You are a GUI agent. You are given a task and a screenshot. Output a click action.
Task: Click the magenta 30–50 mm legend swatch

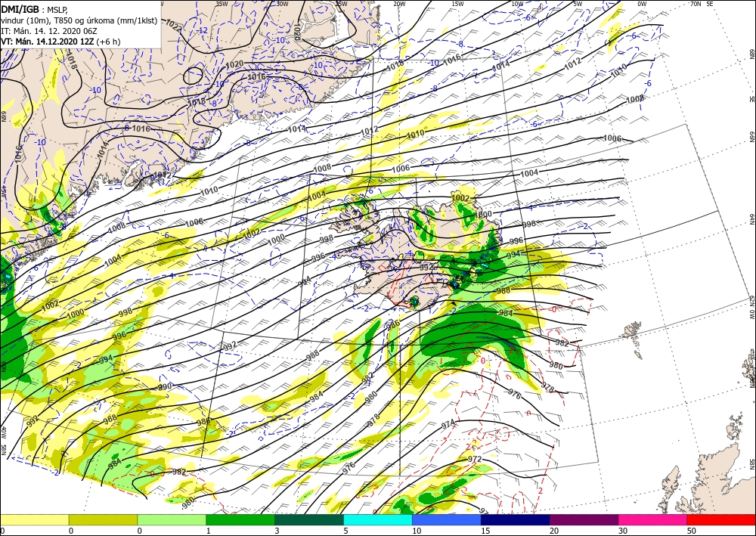pyautogui.click(x=653, y=519)
